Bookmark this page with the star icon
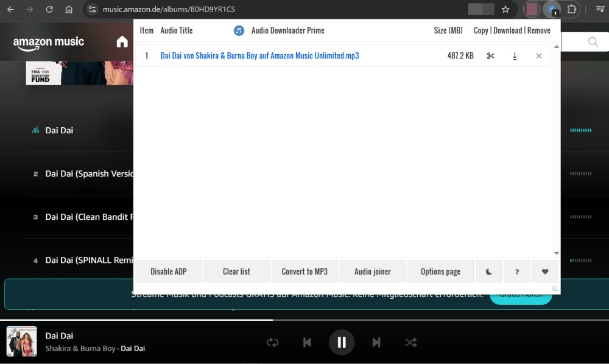This screenshot has width=609, height=364. 505,9
